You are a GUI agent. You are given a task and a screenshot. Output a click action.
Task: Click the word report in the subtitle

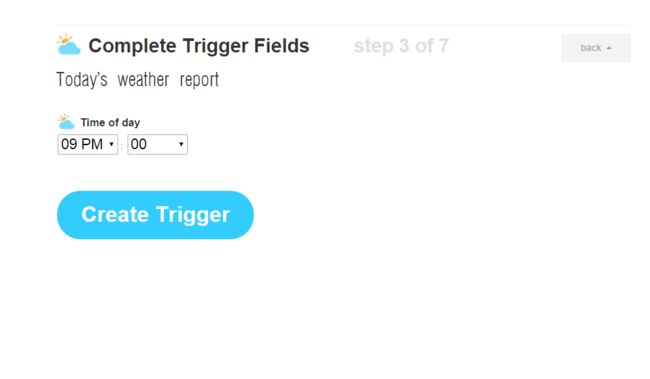[x=199, y=80]
